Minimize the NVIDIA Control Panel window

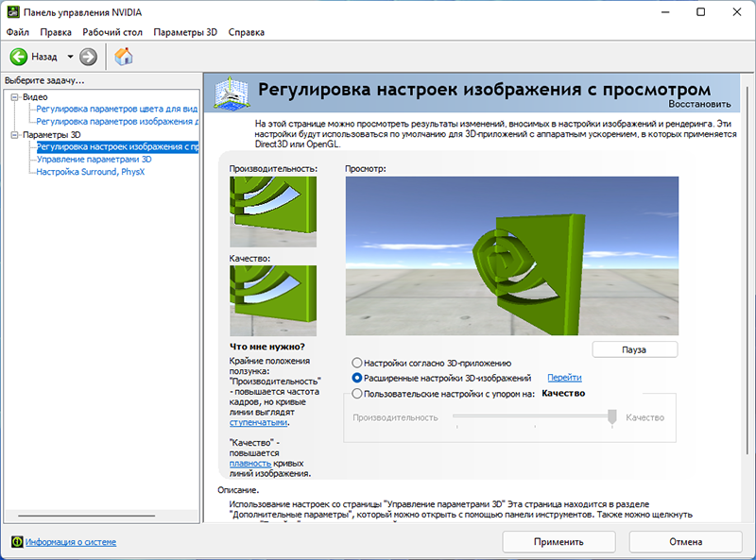tap(665, 12)
